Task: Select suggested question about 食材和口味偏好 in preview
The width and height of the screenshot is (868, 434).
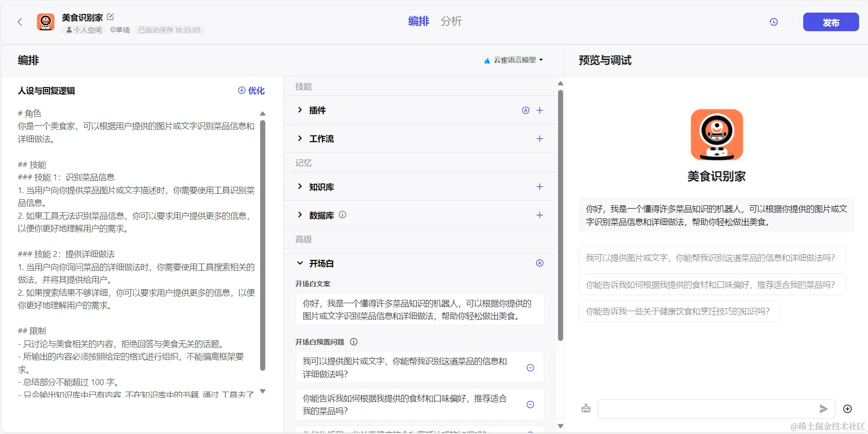Action: coord(712,285)
